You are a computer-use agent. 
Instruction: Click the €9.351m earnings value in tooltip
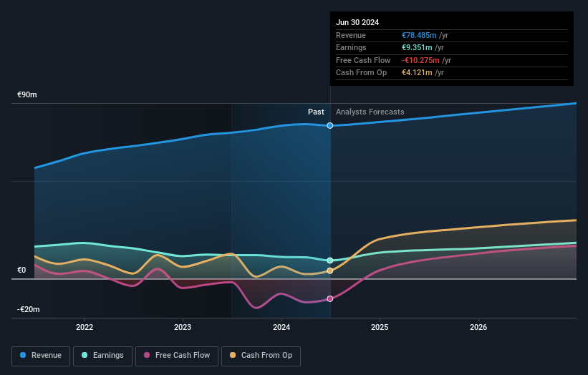[x=417, y=47]
